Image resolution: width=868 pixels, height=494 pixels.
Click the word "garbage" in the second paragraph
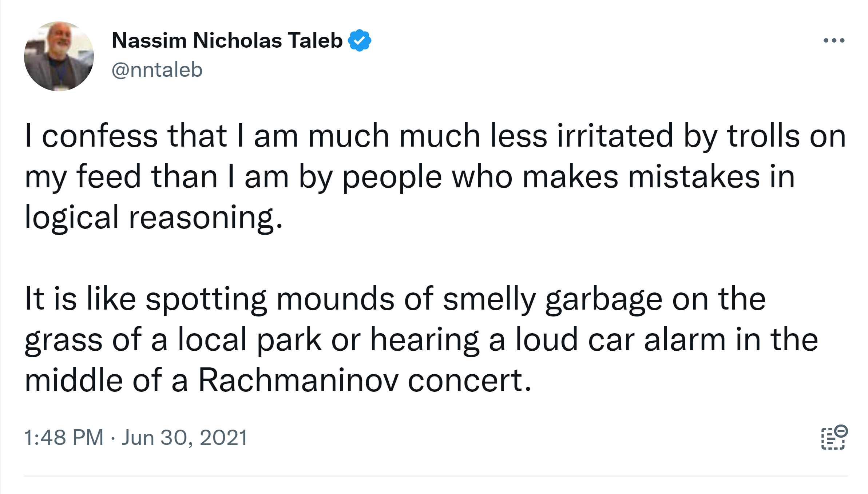(x=604, y=300)
